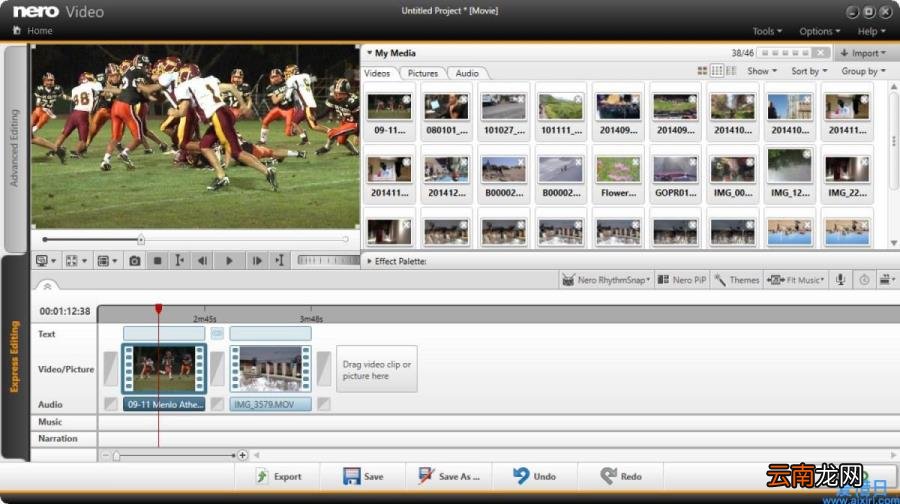
Task: Click the Save button
Action: coord(363,476)
